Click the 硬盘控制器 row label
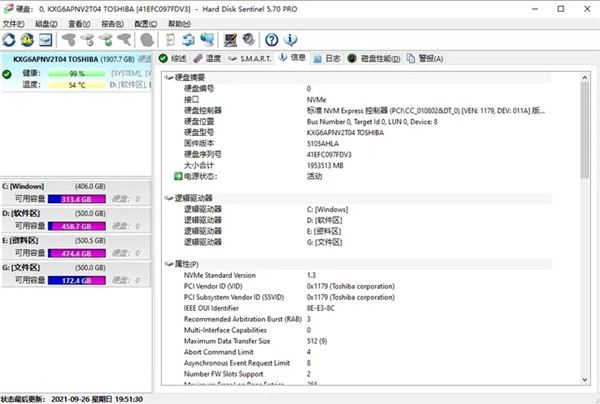Screen dimensions: 600x404 click(x=203, y=111)
